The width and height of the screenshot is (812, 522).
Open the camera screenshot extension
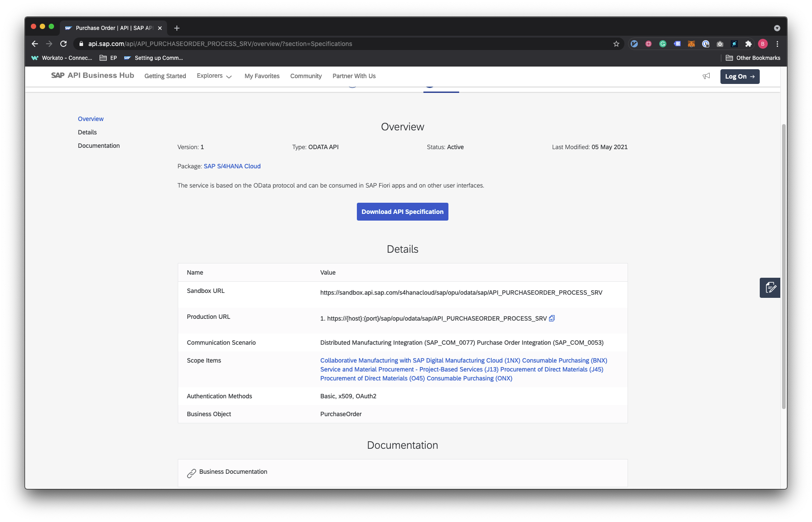tap(720, 44)
